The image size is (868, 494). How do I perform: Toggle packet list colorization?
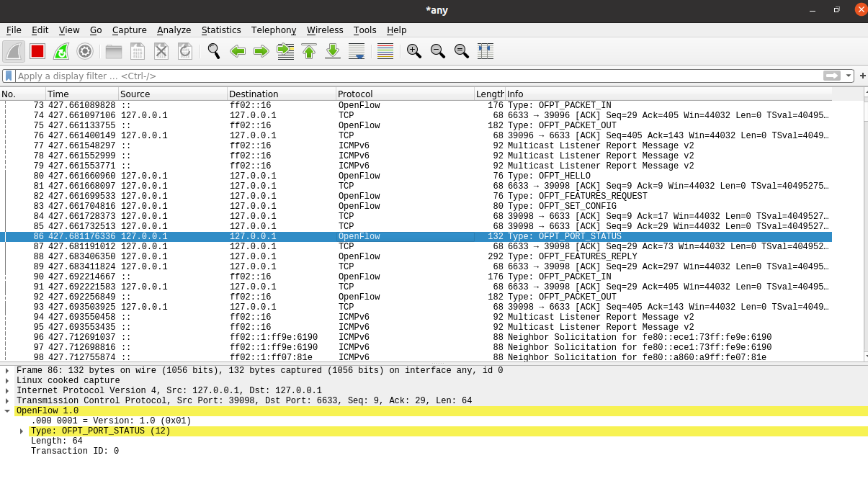click(x=385, y=51)
